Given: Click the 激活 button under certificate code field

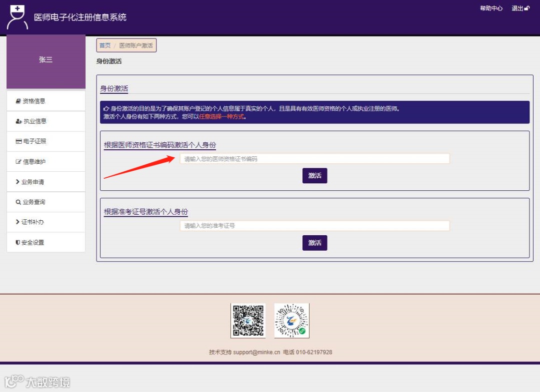Looking at the screenshot, I should click(314, 175).
